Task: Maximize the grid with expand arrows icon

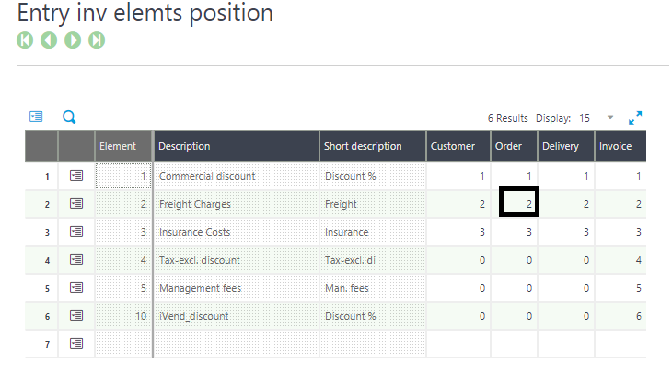Action: pyautogui.click(x=635, y=118)
